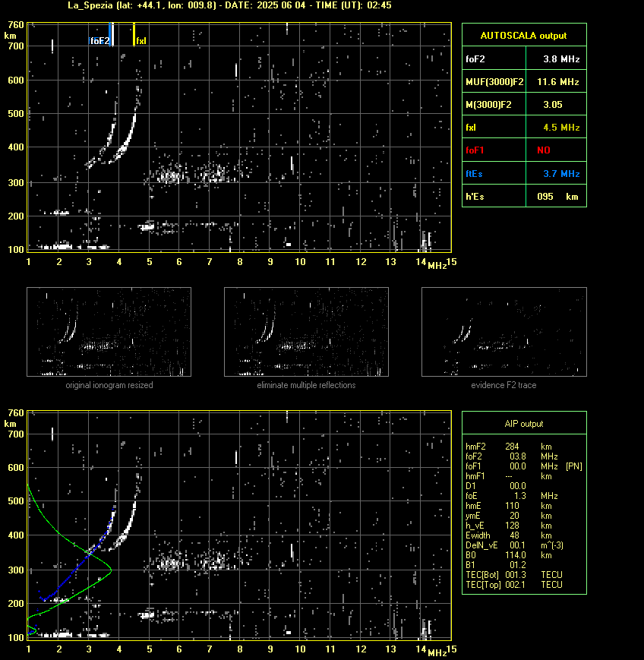
Task: Click the 'original ionogram resized' thumbnail image
Action: pyautogui.click(x=109, y=332)
